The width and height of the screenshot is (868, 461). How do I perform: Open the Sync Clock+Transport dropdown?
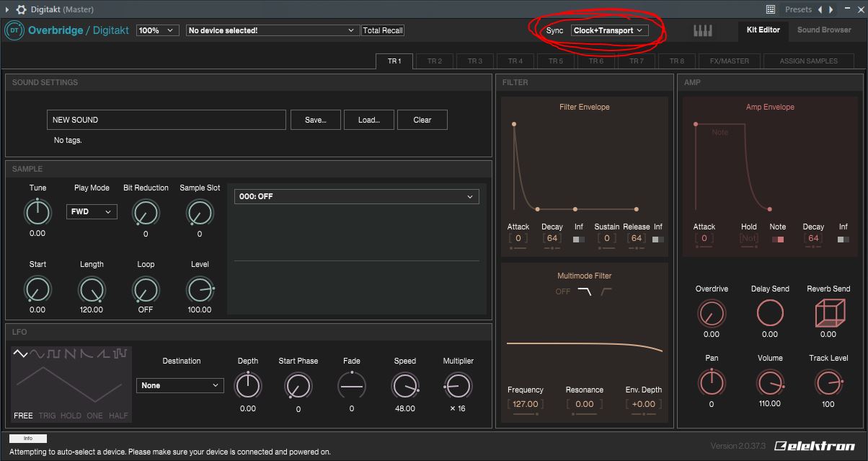point(608,30)
